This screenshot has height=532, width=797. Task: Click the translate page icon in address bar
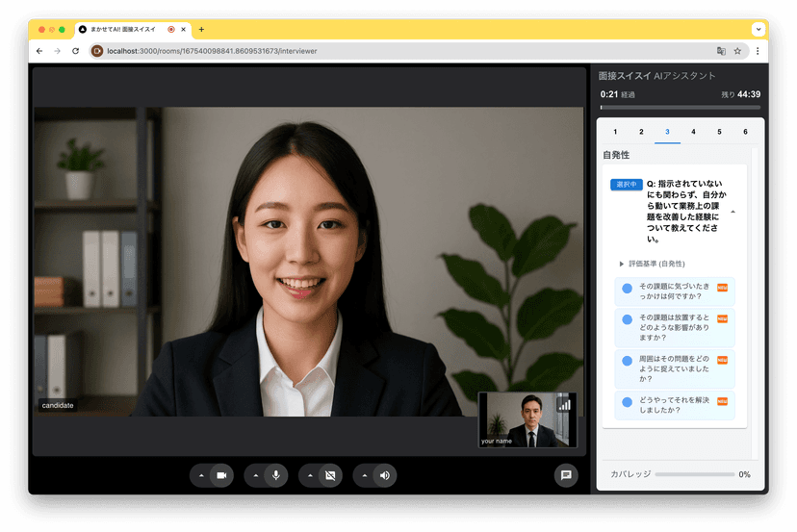pyautogui.click(x=720, y=51)
